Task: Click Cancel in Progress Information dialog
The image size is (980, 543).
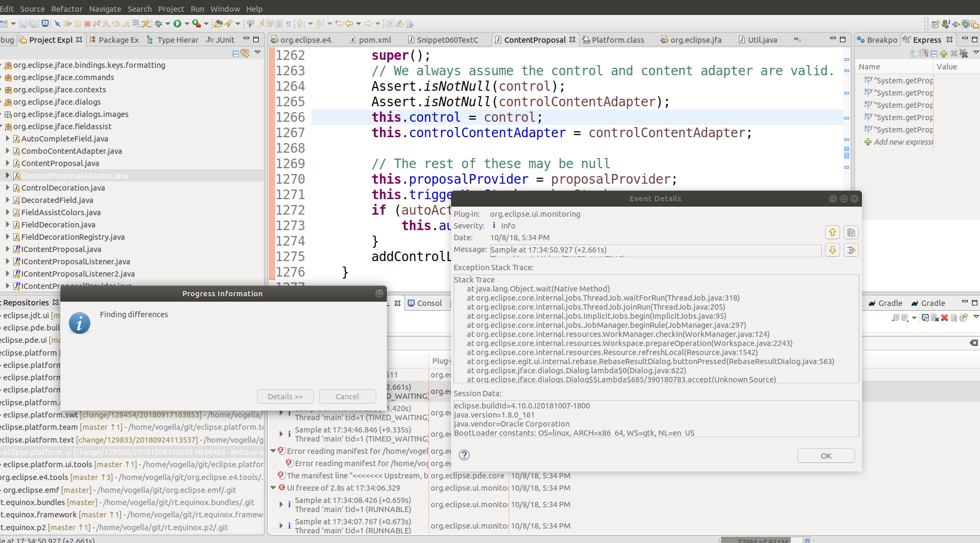Action: (x=347, y=397)
